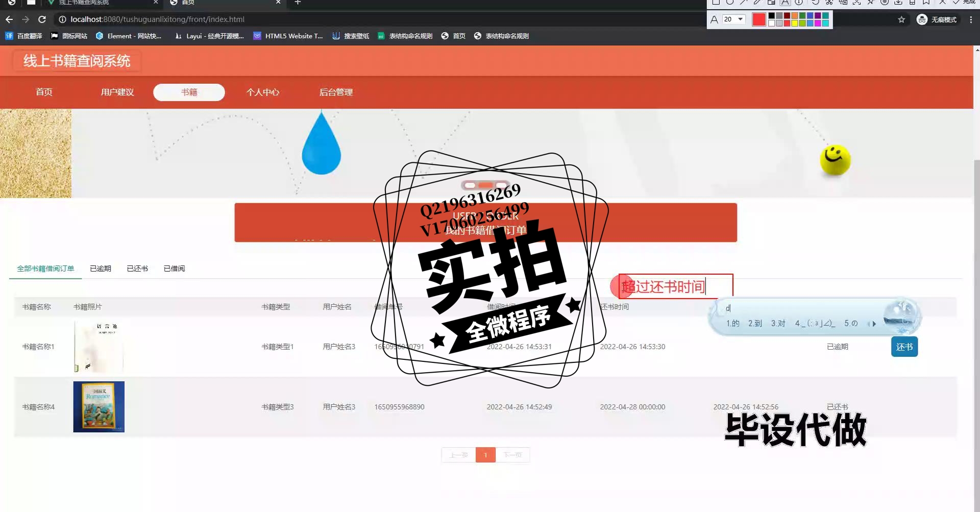
Task: Click page 1 in the pagination
Action: [485, 455]
